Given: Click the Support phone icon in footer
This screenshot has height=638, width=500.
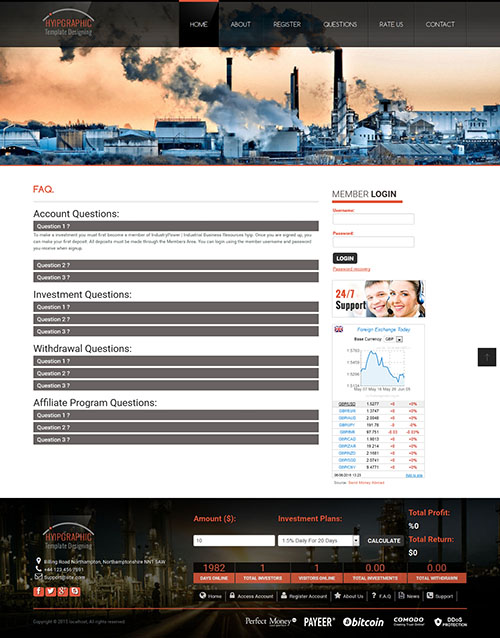Looking at the screenshot, I should click(430, 595).
